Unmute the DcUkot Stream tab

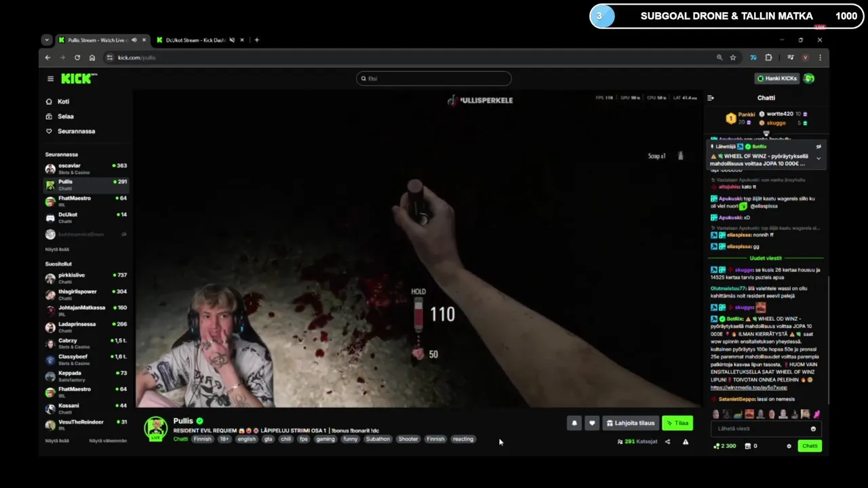pyautogui.click(x=232, y=40)
